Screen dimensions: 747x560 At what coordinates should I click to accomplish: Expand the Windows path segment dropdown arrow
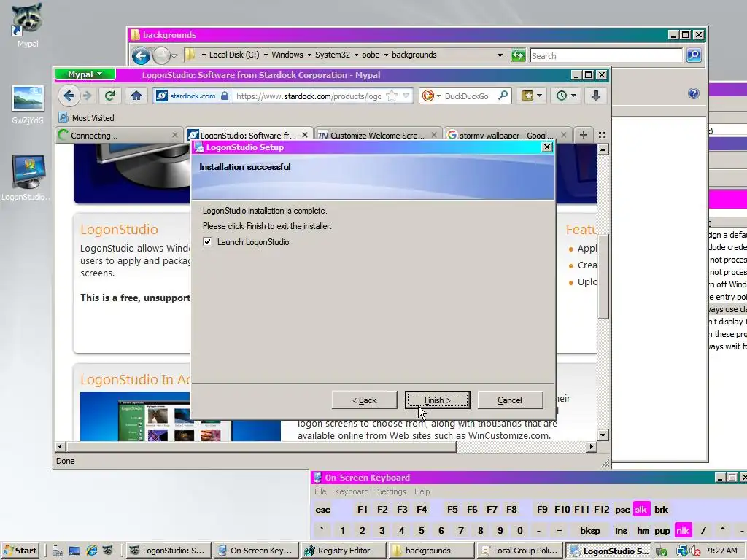point(309,55)
